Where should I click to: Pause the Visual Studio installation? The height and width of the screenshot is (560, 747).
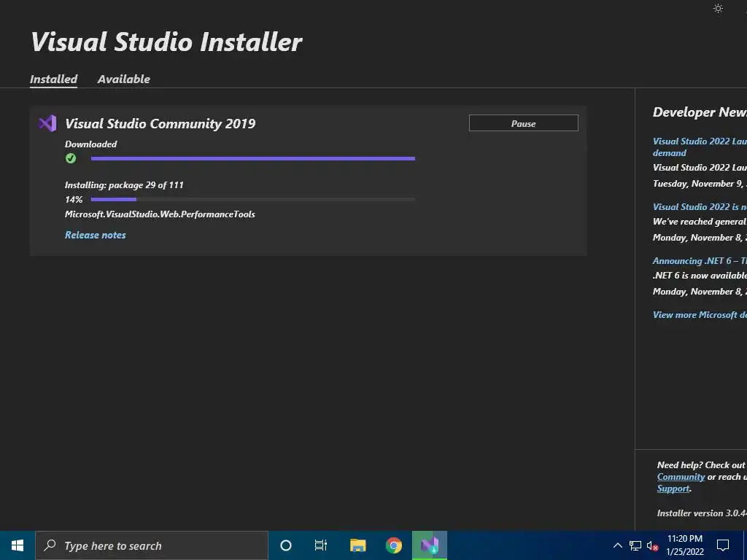(x=524, y=123)
